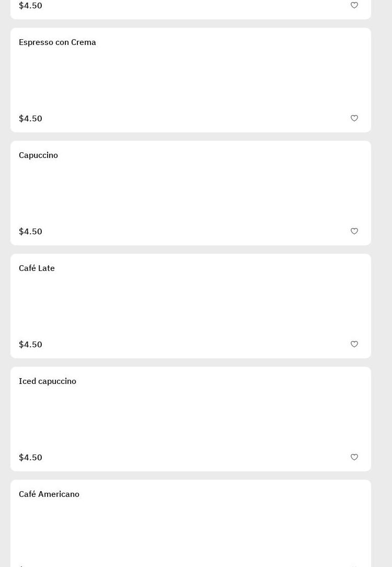
Task: Add Iced capuccino to favorites
Action: pyautogui.click(x=354, y=458)
